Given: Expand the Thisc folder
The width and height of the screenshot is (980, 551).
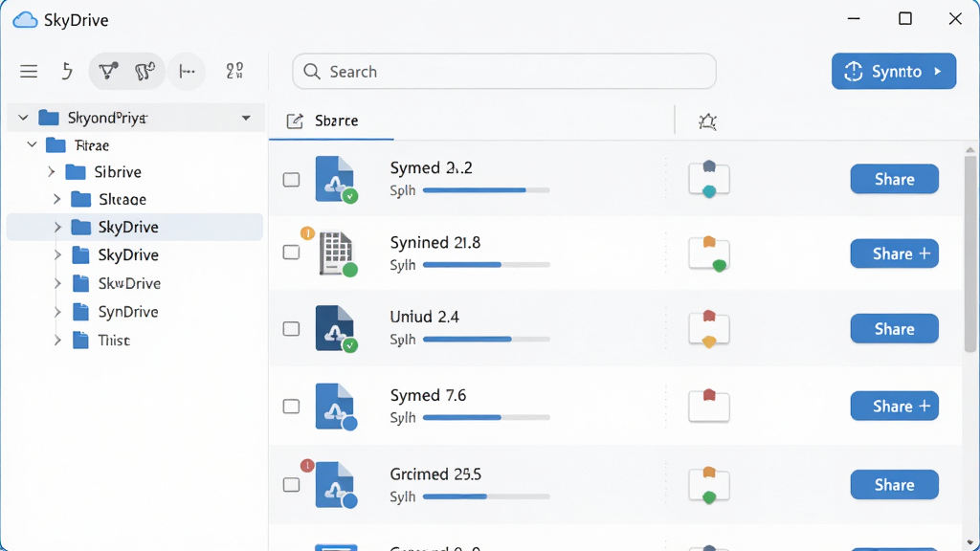Looking at the screenshot, I should pos(57,341).
